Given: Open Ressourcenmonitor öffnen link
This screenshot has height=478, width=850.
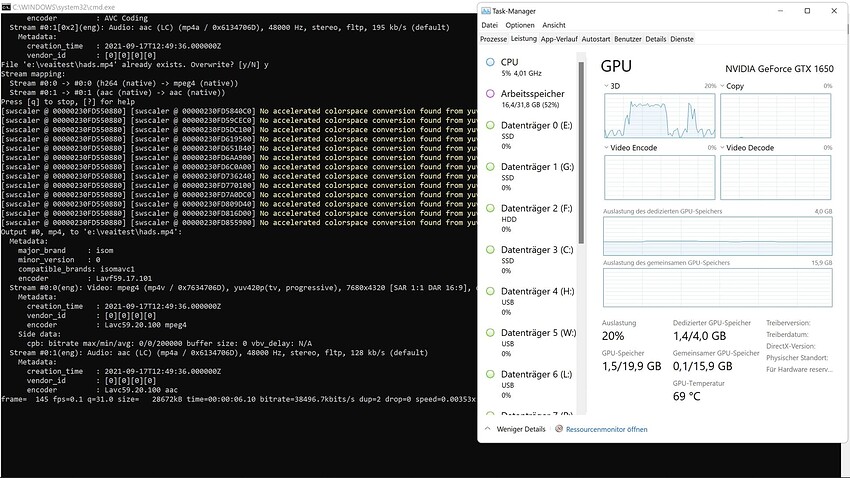Looking at the screenshot, I should point(607,429).
